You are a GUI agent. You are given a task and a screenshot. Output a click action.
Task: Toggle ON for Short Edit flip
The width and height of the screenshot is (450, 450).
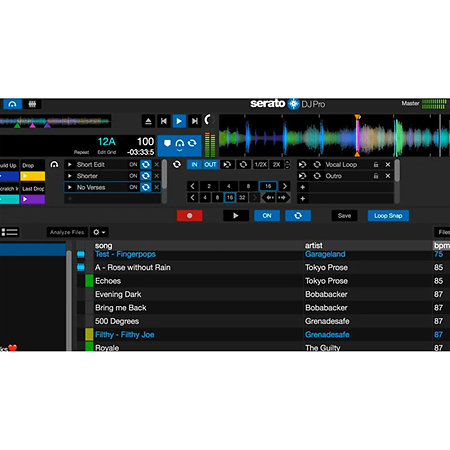133,165
